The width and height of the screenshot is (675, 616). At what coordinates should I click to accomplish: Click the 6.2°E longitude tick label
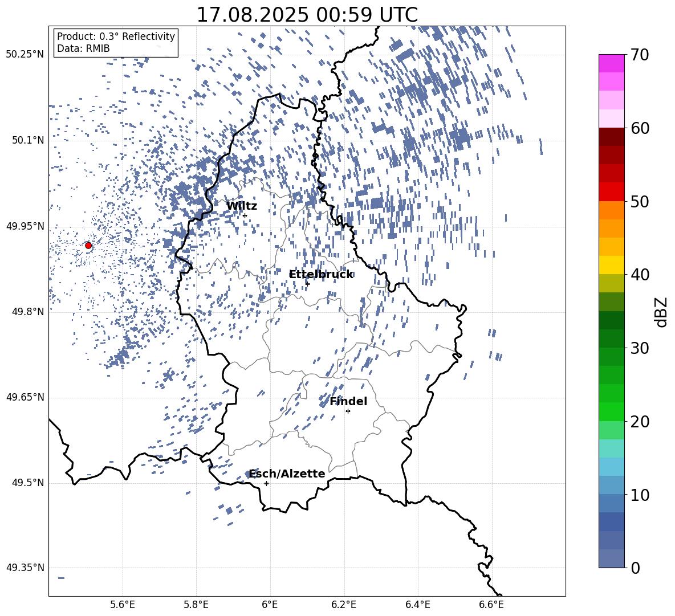point(344,605)
